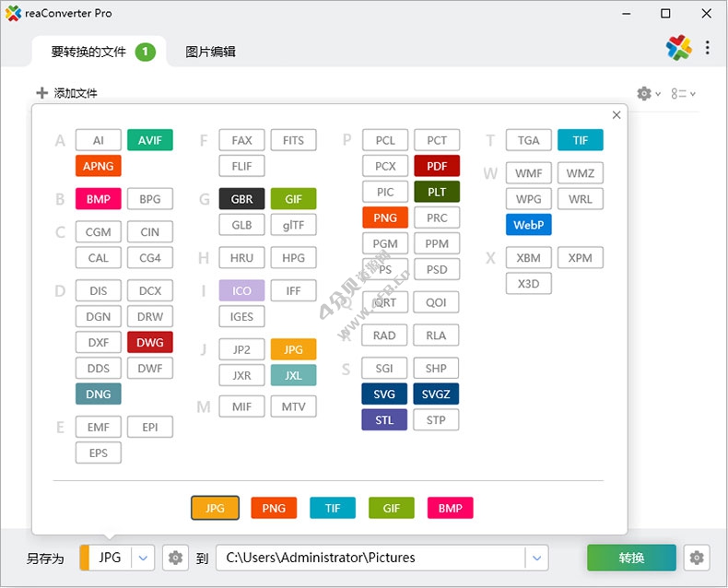This screenshot has width=728, height=588.
Task: Select JPG in the quick format row
Action: [215, 508]
